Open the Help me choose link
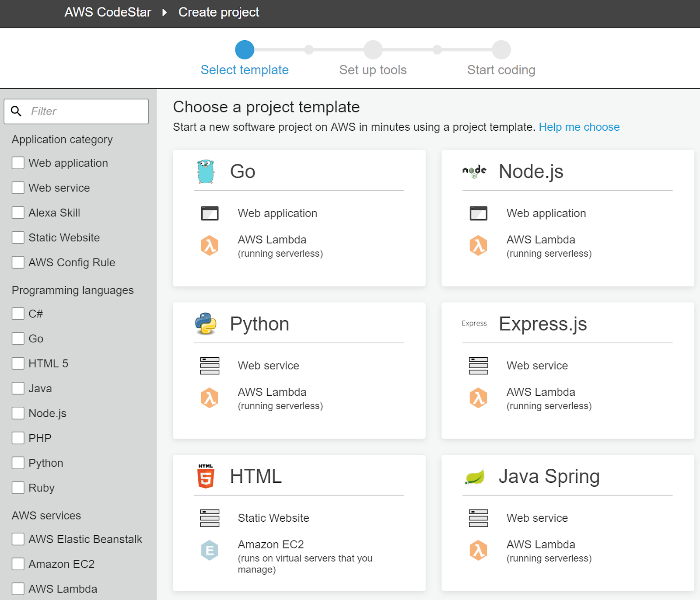 tap(579, 127)
